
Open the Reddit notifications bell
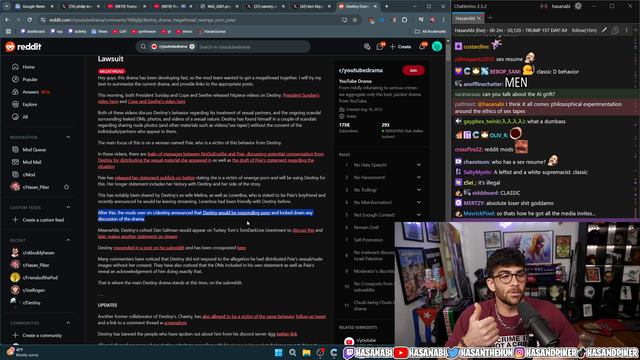tap(422, 47)
